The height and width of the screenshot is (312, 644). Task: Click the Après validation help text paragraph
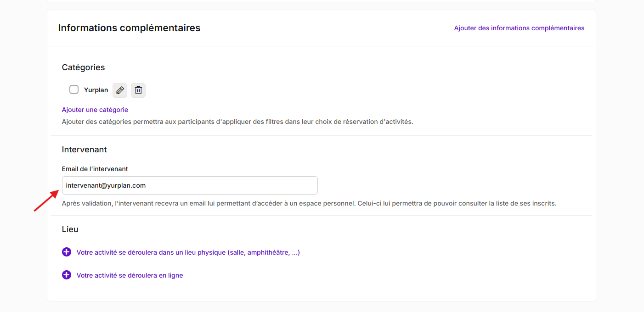pyautogui.click(x=309, y=203)
